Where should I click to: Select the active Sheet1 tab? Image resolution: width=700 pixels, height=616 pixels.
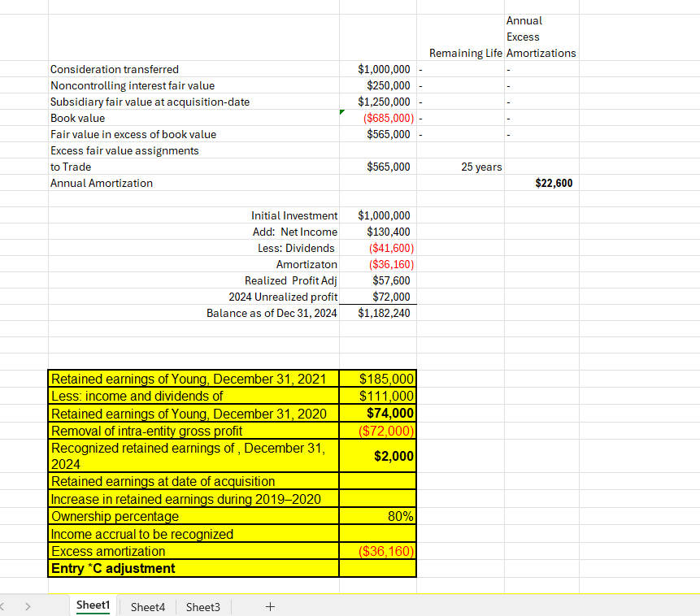pos(92,605)
